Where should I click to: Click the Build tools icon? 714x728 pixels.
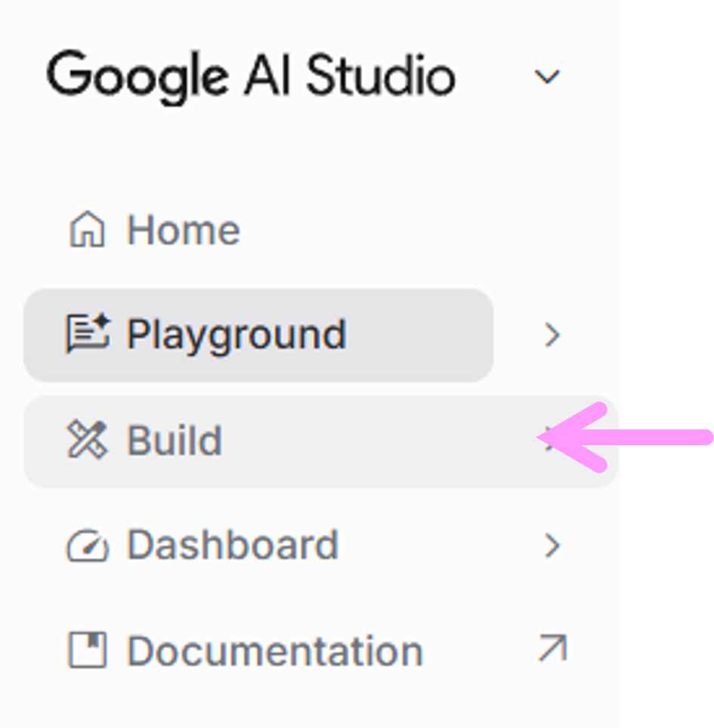tap(88, 440)
